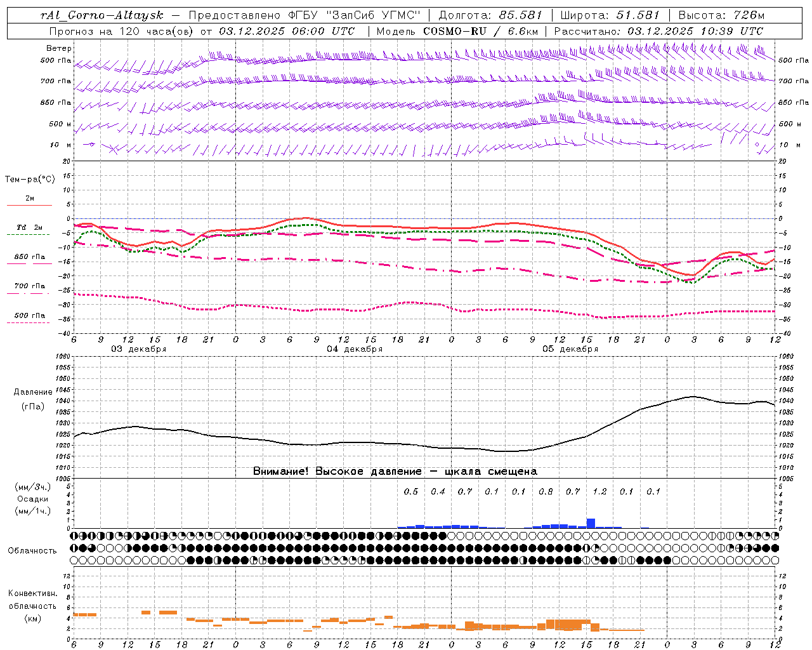Select the warning Внимание! Высокое давление
The image size is (812, 650).
coord(337,472)
